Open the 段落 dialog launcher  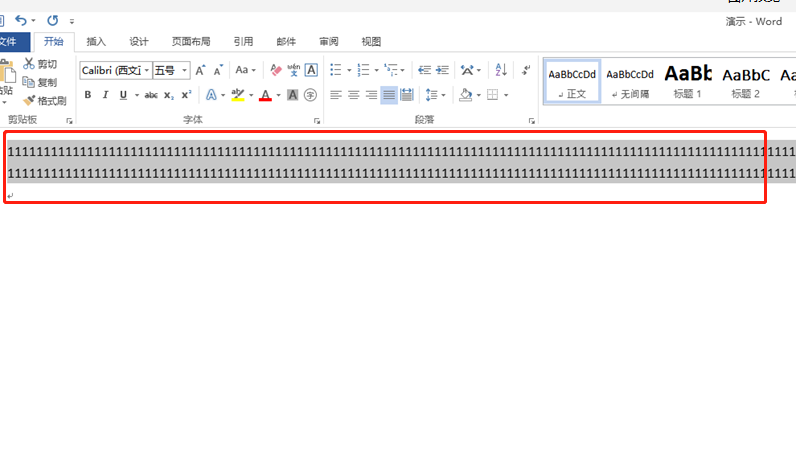tap(532, 121)
